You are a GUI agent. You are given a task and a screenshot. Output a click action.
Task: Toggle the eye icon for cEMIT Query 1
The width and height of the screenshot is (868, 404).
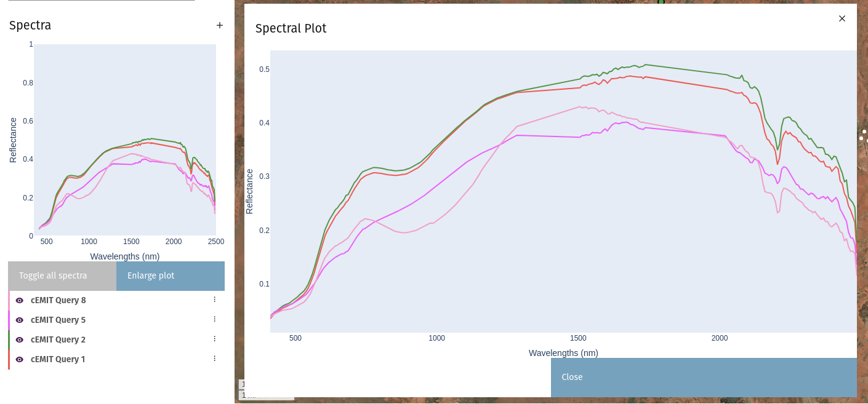[20, 359]
